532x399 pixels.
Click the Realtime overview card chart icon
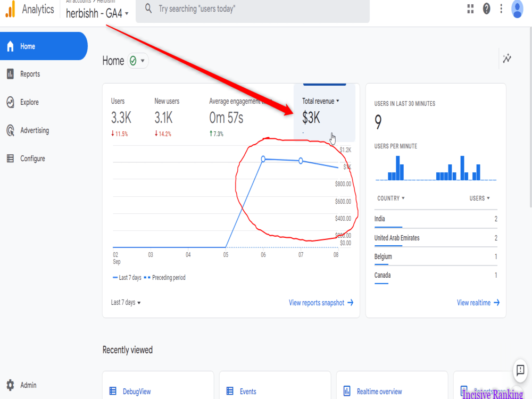tap(347, 391)
